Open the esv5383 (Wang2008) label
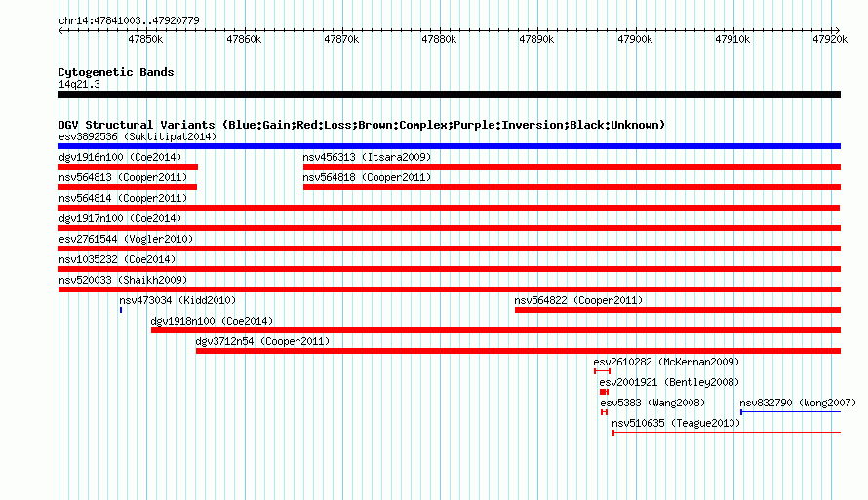The height and width of the screenshot is (500, 868). (652, 403)
